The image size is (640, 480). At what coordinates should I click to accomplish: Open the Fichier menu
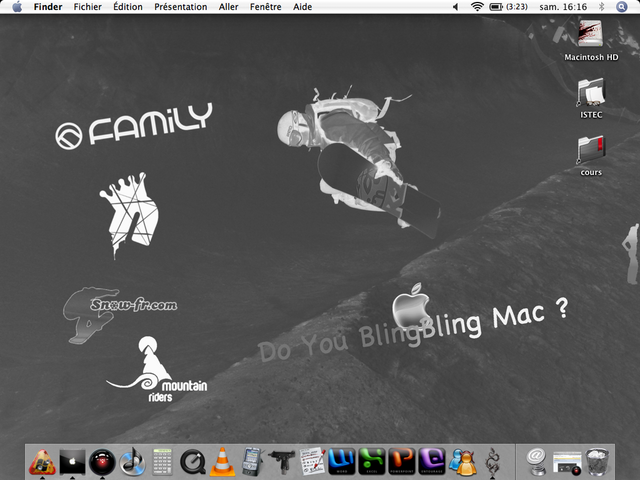[87, 7]
